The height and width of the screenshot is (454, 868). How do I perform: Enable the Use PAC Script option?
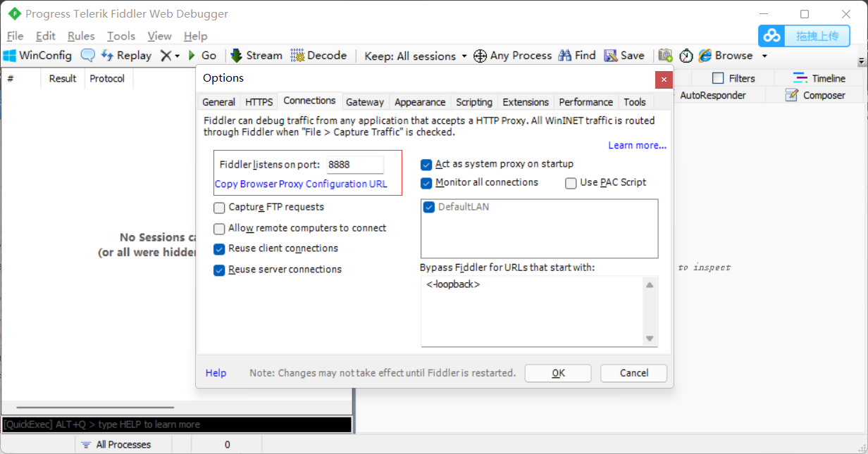click(571, 183)
